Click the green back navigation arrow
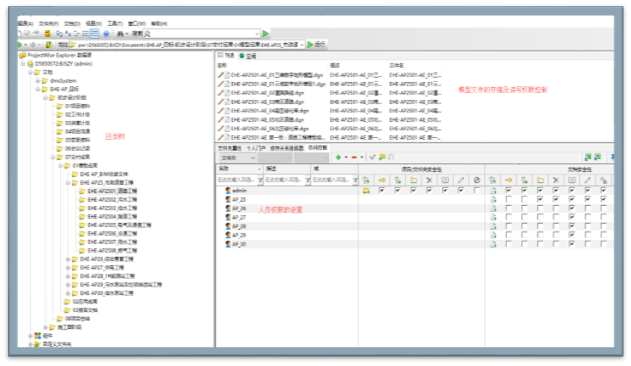 coord(20,44)
